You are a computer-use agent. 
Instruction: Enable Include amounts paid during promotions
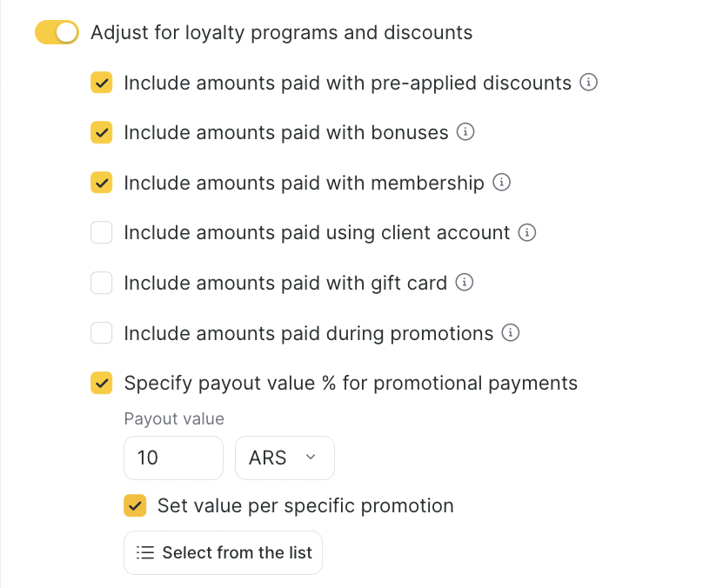(102, 333)
